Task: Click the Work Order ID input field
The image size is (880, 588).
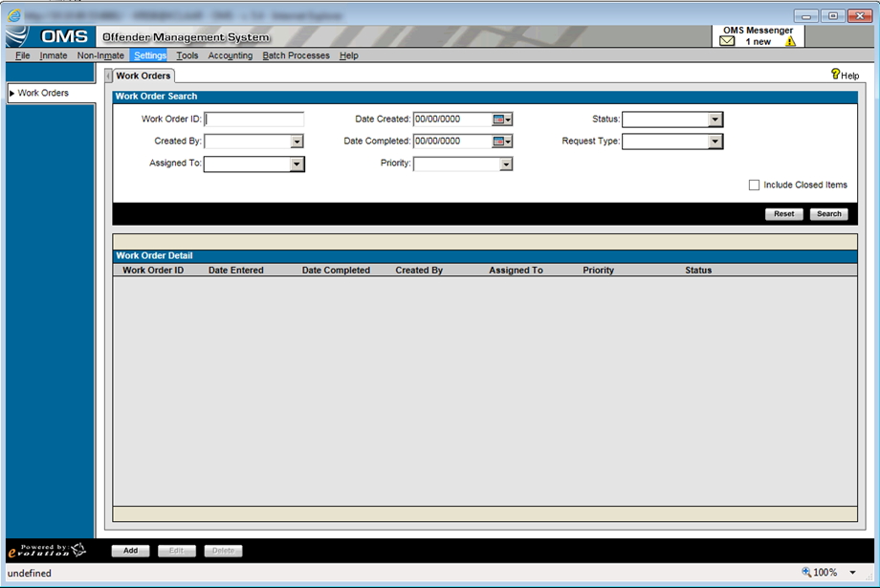Action: pyautogui.click(x=254, y=120)
